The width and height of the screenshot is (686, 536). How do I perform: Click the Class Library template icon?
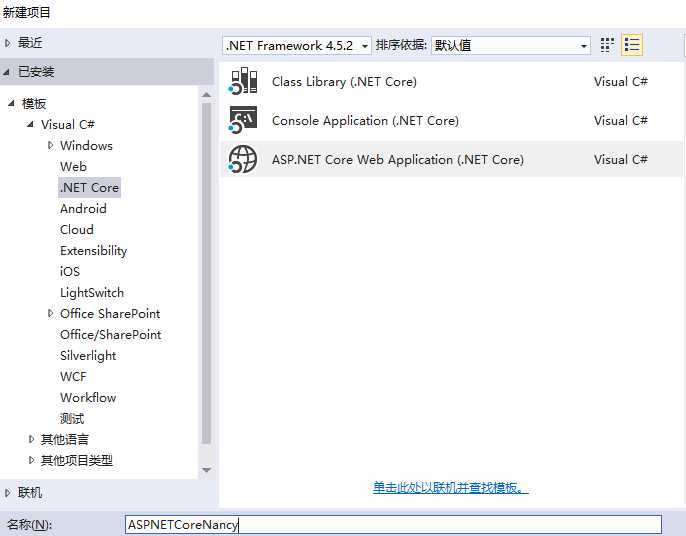coord(243,81)
